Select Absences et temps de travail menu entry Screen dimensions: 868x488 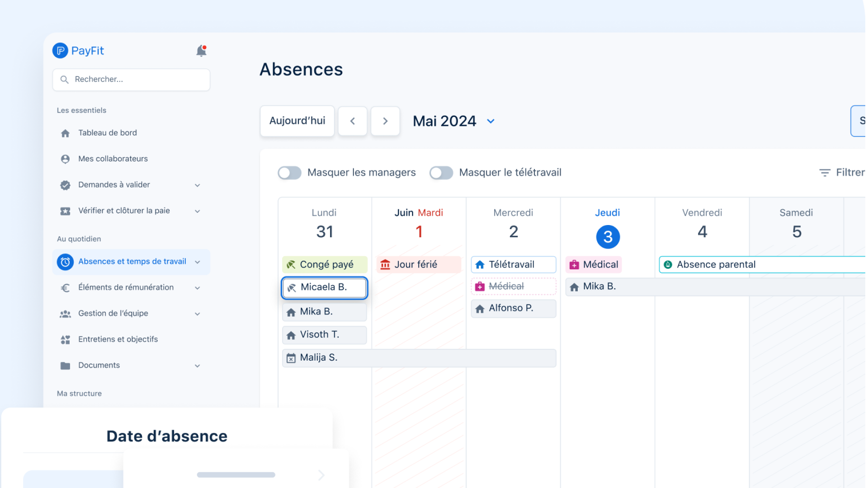(132, 261)
